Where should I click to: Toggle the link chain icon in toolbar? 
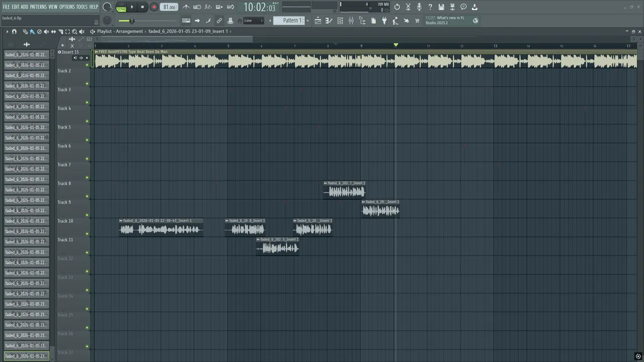(x=219, y=21)
